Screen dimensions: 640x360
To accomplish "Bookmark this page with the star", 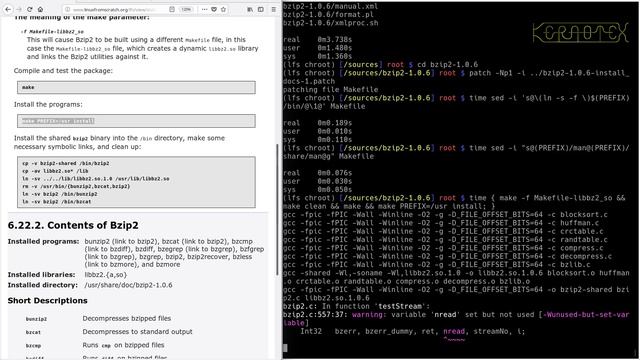I will pos(223,9).
